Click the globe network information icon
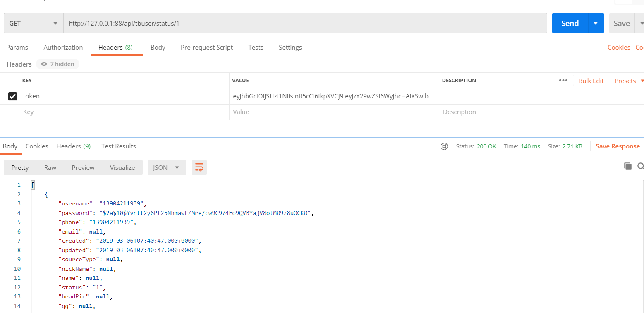The width and height of the screenshot is (644, 315). [x=444, y=146]
